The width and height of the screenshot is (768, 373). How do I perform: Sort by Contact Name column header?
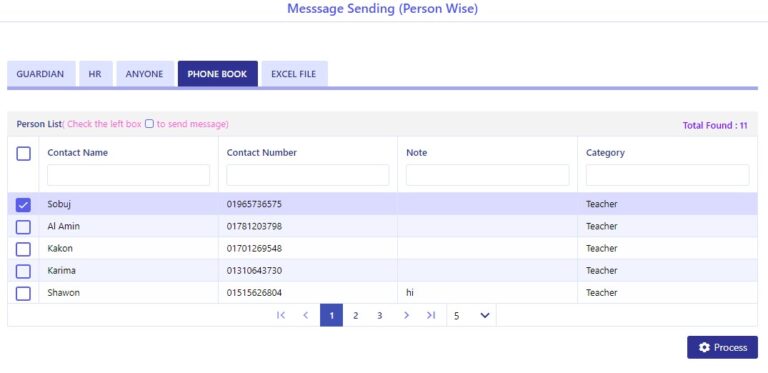click(x=77, y=153)
